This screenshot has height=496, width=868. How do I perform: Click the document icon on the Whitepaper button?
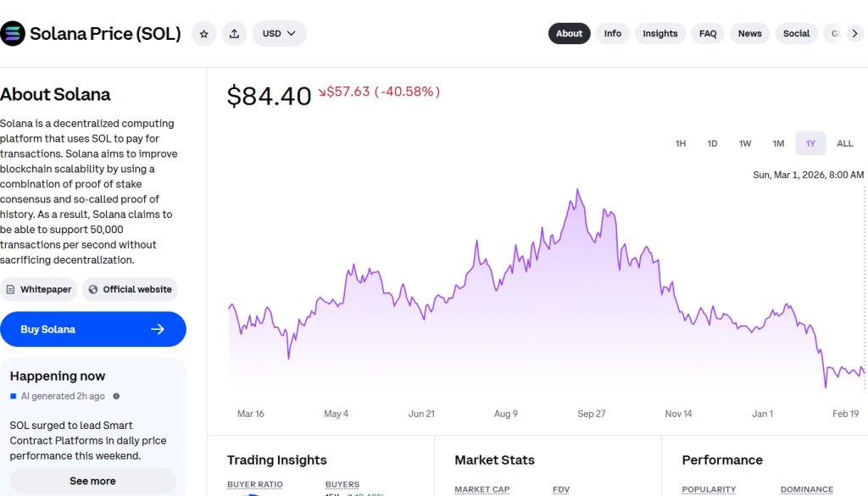(12, 289)
